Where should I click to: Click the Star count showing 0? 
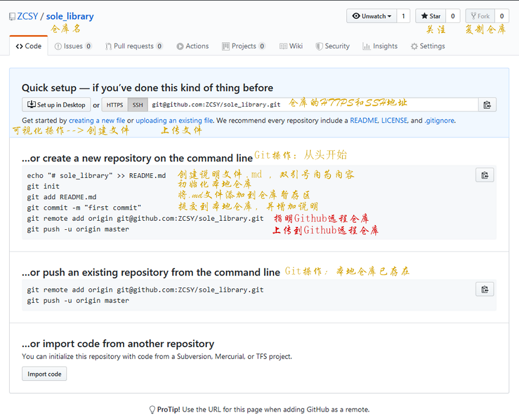tap(453, 16)
